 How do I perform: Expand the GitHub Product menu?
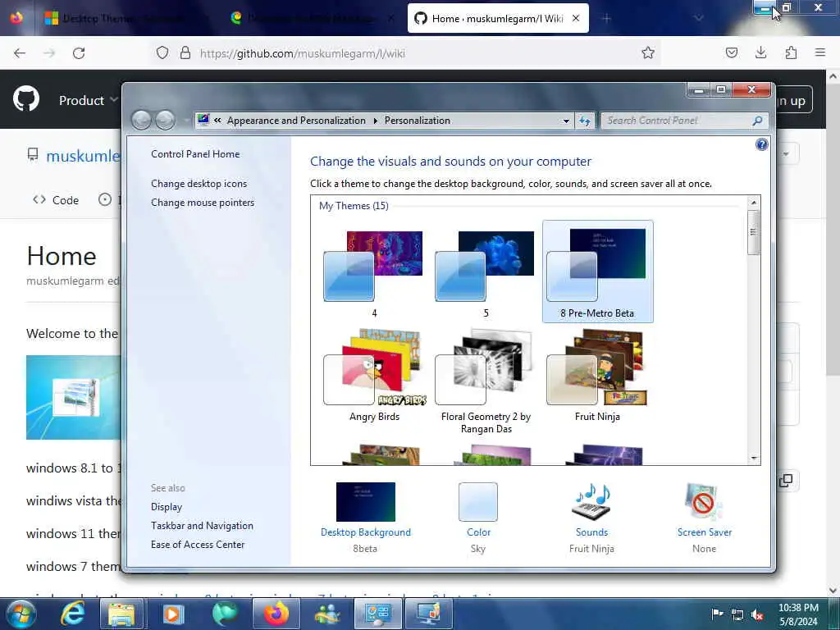(88, 100)
